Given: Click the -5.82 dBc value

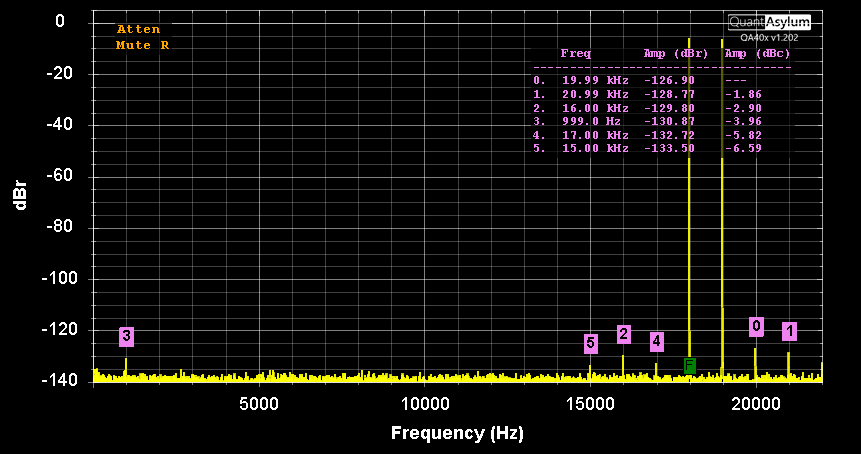Looking at the screenshot, I should (x=743, y=135).
